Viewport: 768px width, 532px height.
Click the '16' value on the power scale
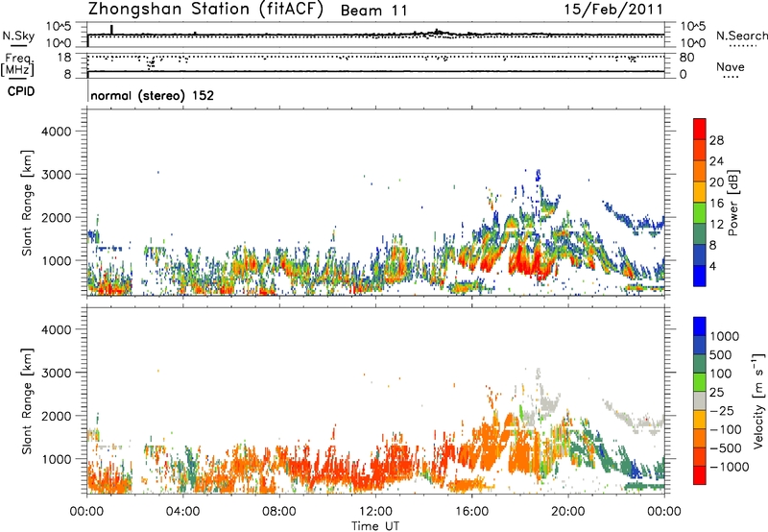[716, 204]
